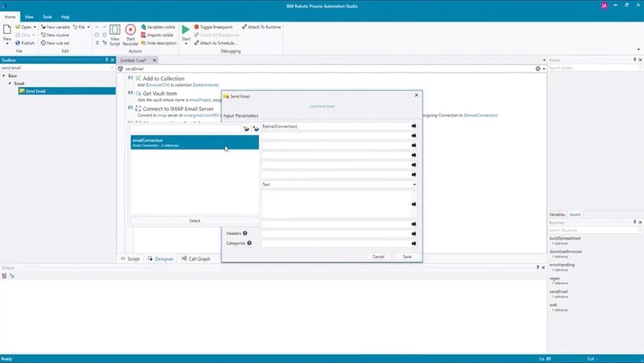Image resolution: width=644 pixels, height=363 pixels.
Task: Click variable picker icon beside emailConnection field
Action: pyautogui.click(x=413, y=126)
